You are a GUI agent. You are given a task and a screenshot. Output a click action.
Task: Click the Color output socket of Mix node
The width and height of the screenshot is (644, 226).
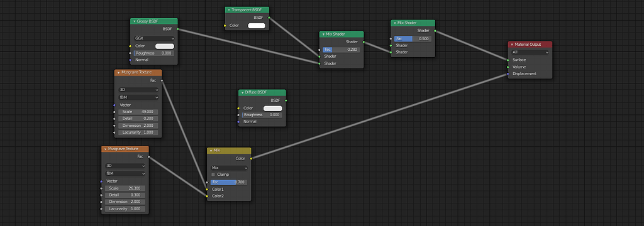[x=251, y=158]
